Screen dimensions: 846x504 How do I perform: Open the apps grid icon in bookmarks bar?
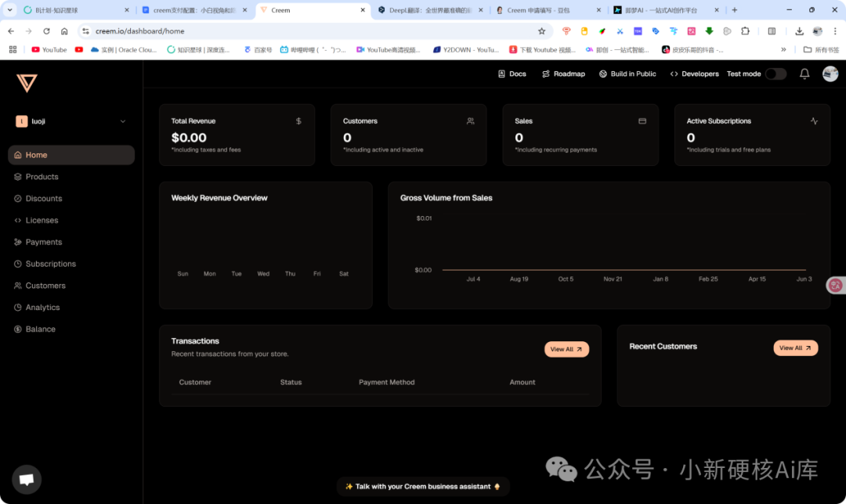pos(13,49)
